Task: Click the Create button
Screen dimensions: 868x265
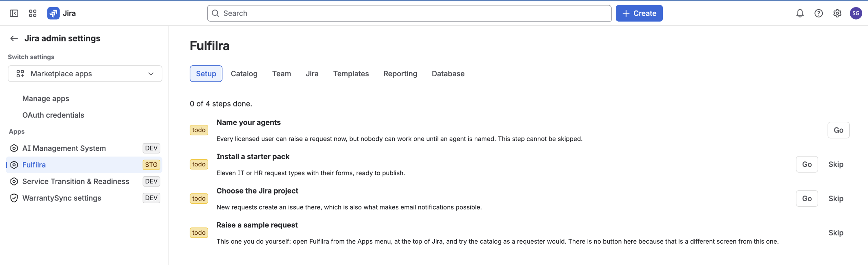Action: click(x=639, y=13)
